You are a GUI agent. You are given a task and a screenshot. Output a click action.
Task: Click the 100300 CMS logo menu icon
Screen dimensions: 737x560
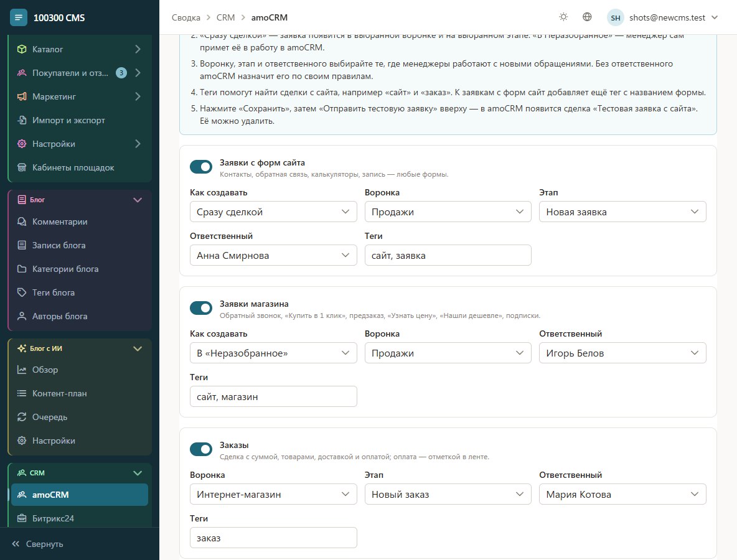click(x=18, y=18)
